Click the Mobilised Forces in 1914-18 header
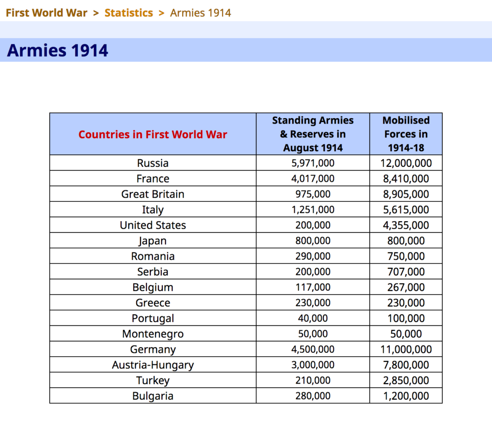 pos(406,134)
